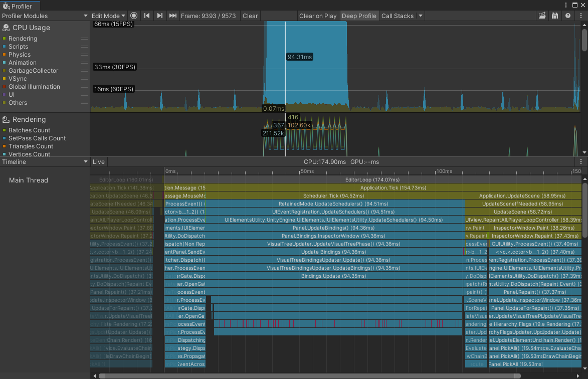Jump to the first frame
The image size is (588, 379).
(x=146, y=16)
